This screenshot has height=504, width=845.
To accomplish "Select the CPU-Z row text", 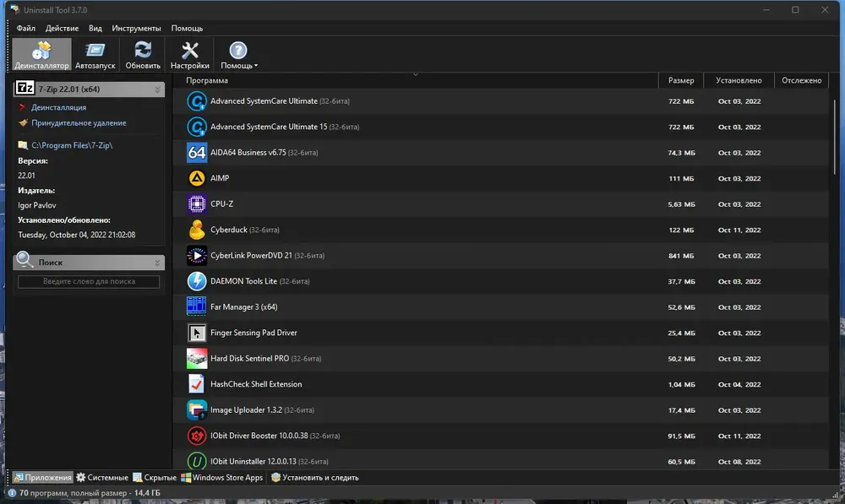I will point(222,204).
